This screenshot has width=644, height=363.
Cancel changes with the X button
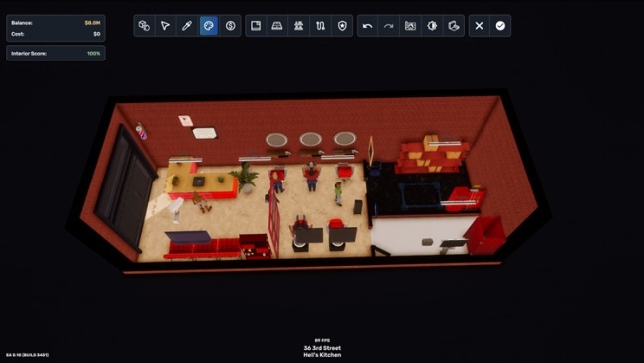click(479, 26)
